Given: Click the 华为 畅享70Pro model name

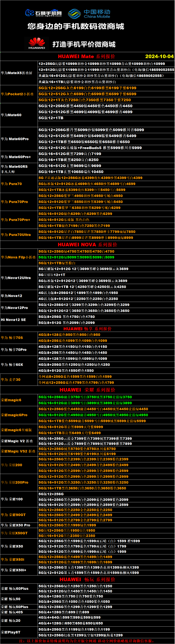Looking at the screenshot, I should (14, 350).
